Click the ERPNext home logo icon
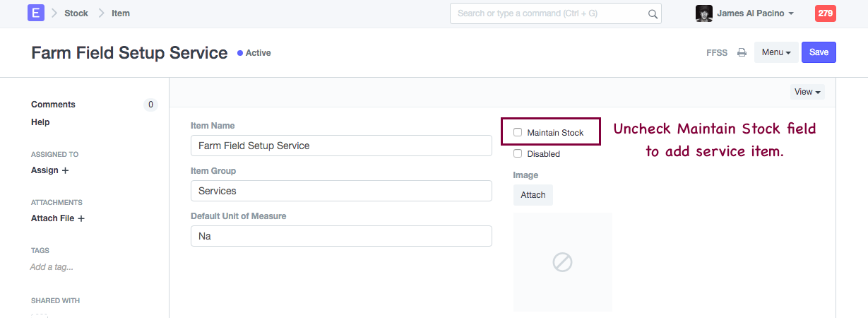This screenshot has width=868, height=318. [x=36, y=13]
